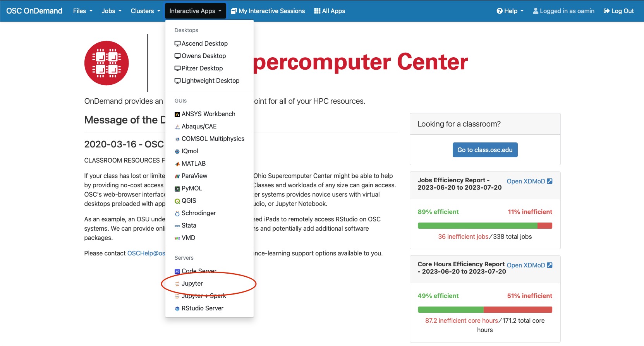Click the Jupyter logo icon
The height and width of the screenshot is (346, 644).
pos(177,284)
